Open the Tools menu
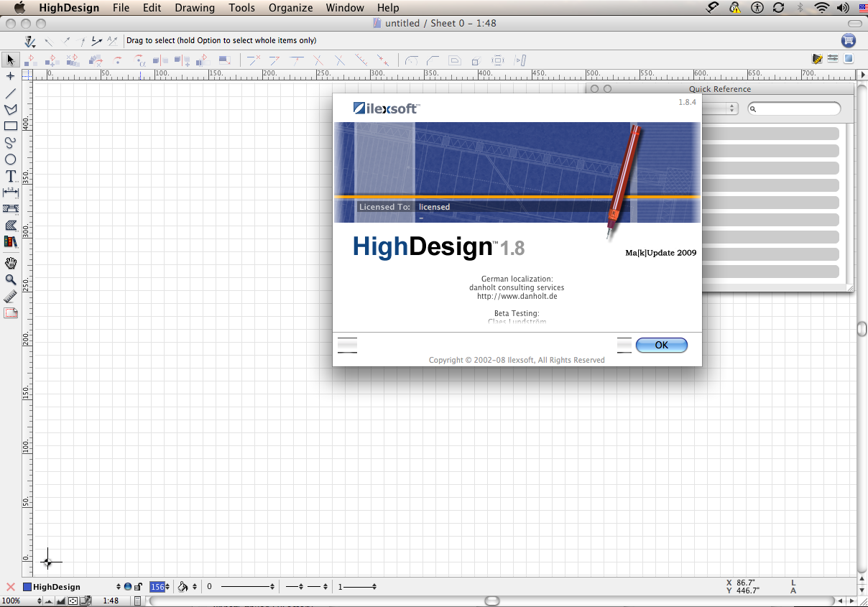The height and width of the screenshot is (607, 868). [242, 8]
